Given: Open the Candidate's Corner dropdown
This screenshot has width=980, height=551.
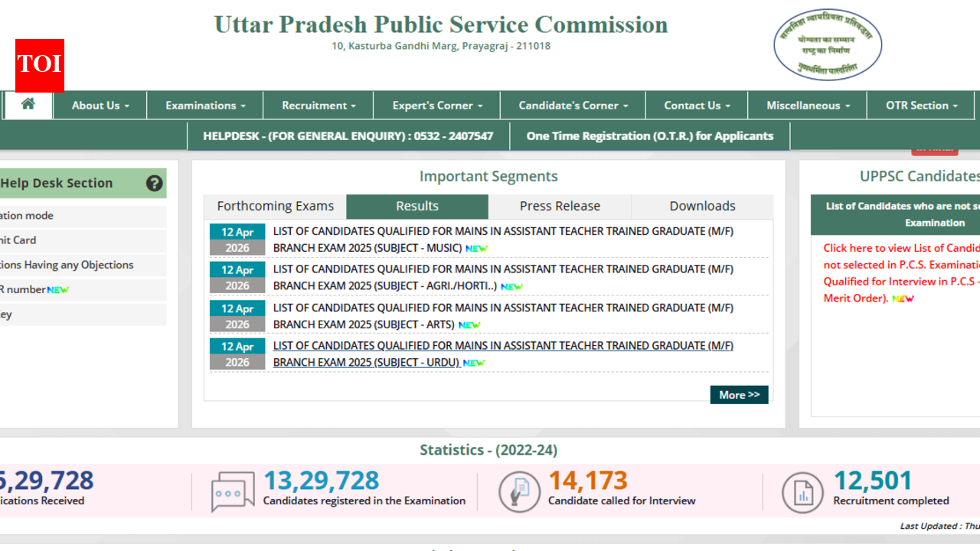Looking at the screenshot, I should click(572, 105).
